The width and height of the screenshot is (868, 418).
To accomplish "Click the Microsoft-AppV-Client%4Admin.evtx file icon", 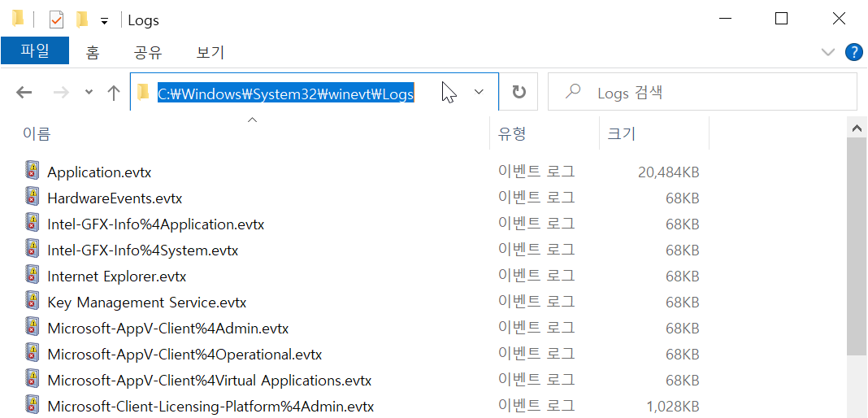I will pos(33,327).
